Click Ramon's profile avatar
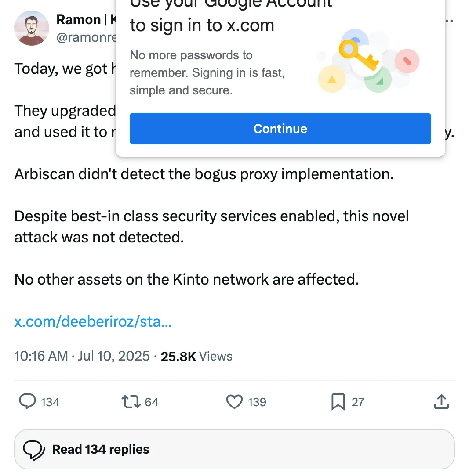This screenshot has height=476, width=469. [x=32, y=28]
